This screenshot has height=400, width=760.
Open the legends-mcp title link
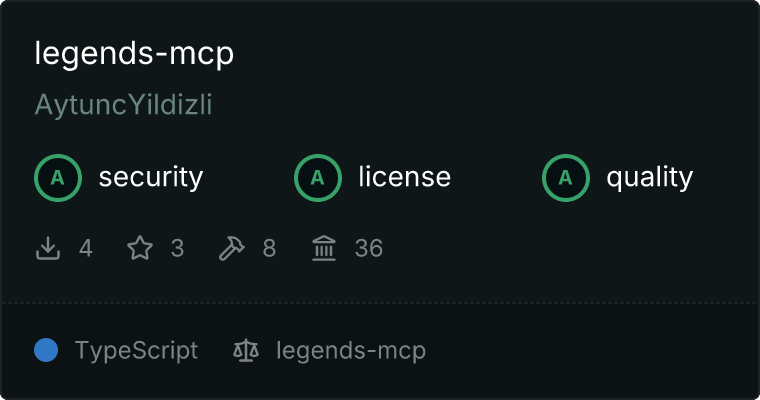click(x=134, y=53)
